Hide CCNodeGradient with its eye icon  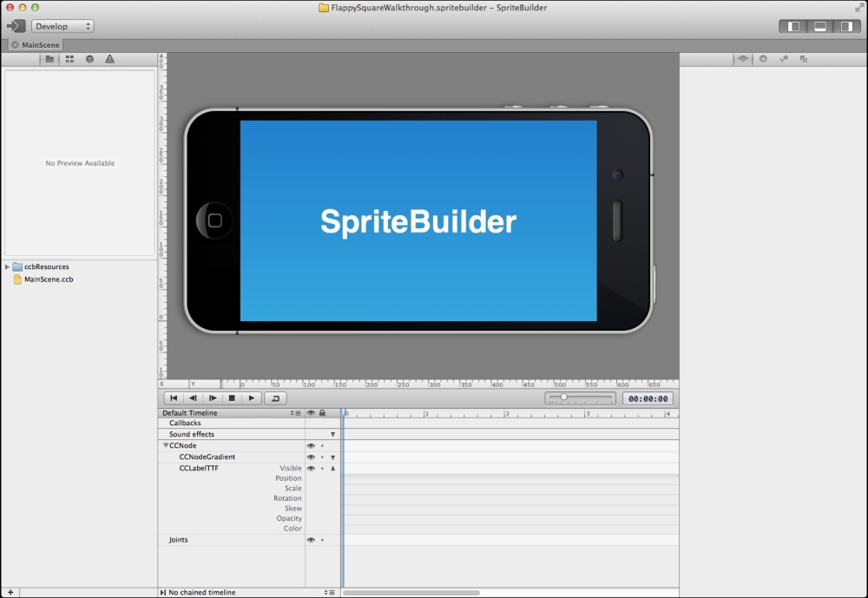(311, 457)
